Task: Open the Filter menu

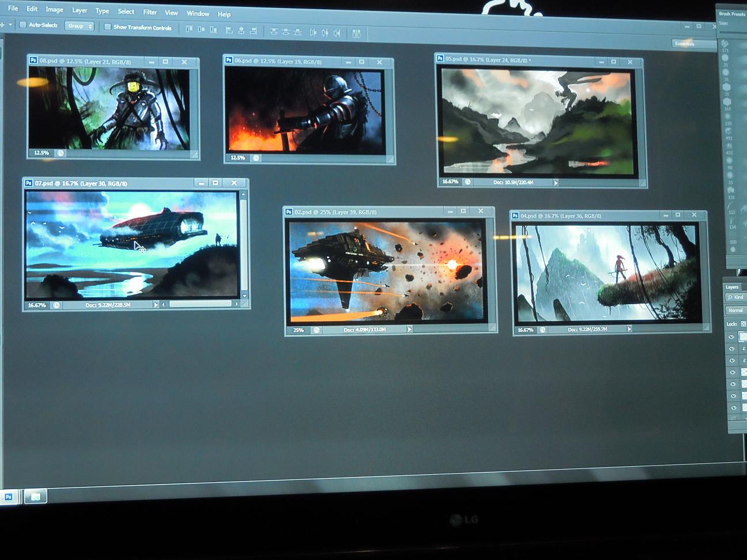Action: coord(150,12)
